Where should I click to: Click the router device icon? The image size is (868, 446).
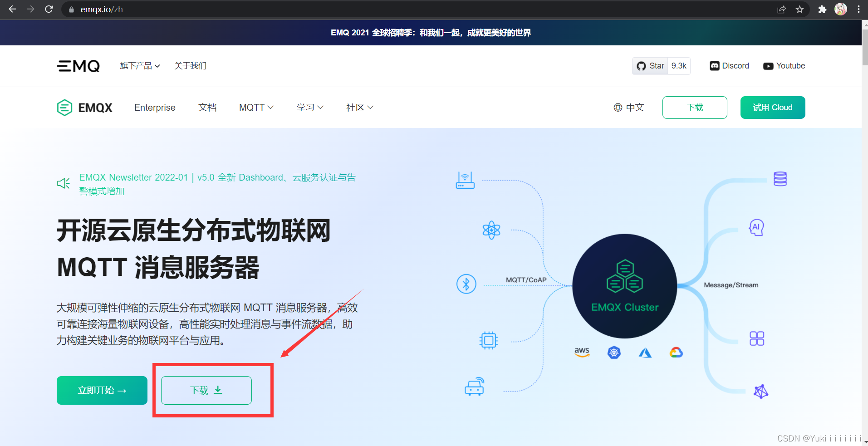click(x=465, y=180)
